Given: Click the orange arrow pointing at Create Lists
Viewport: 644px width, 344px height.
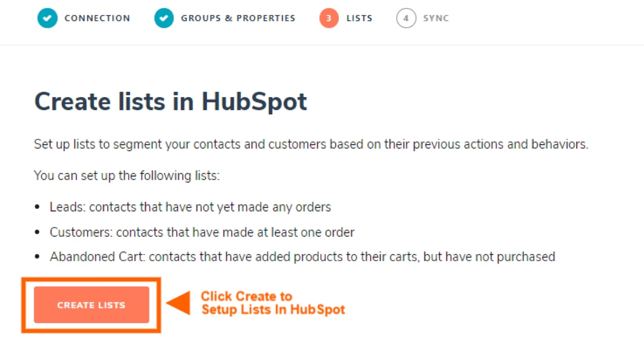Looking at the screenshot, I should point(178,304).
